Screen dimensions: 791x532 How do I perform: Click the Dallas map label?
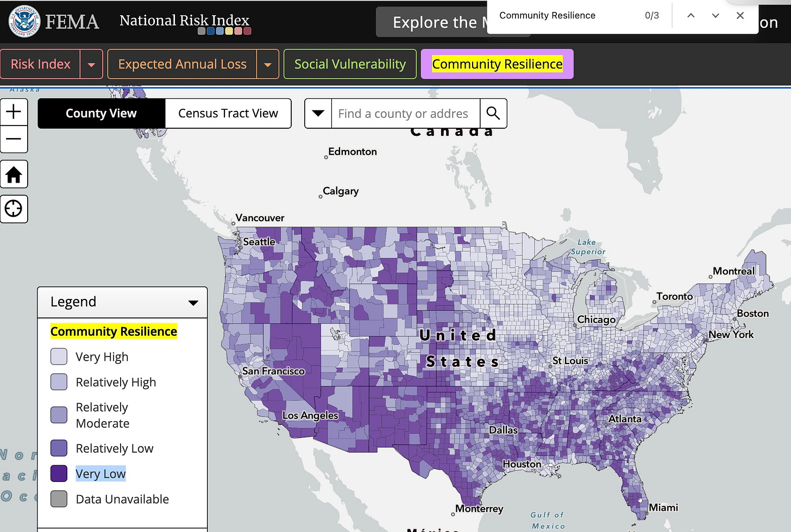tap(503, 430)
